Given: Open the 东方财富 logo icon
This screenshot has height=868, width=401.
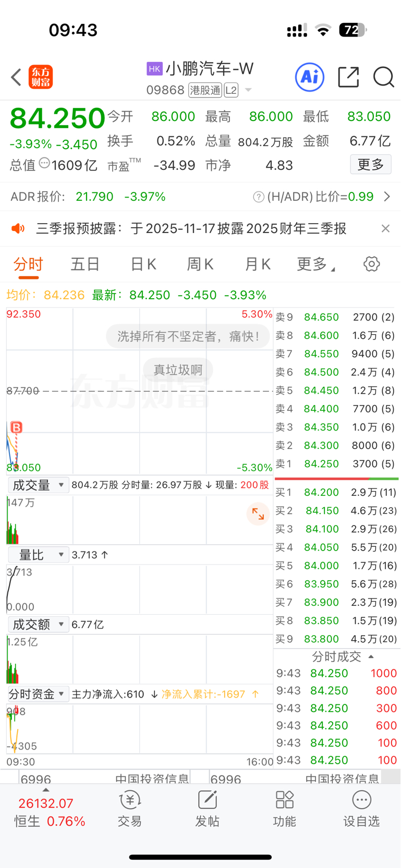Looking at the screenshot, I should (x=41, y=77).
